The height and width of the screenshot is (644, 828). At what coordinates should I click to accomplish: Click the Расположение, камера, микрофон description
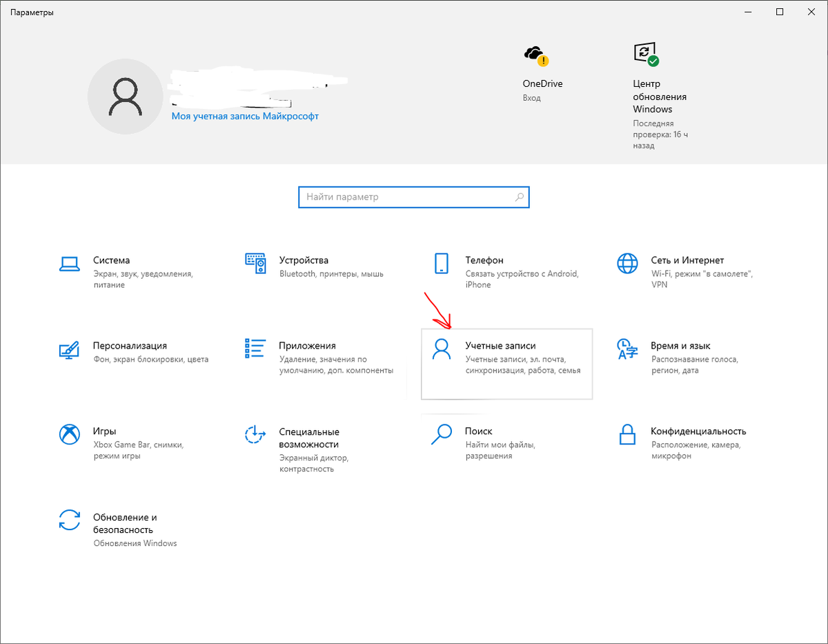pos(696,451)
